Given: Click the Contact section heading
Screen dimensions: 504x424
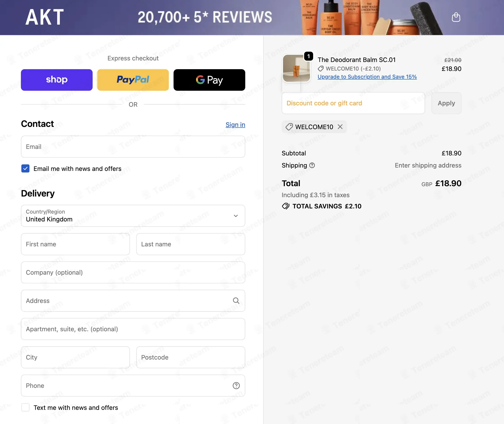Looking at the screenshot, I should pos(37,124).
